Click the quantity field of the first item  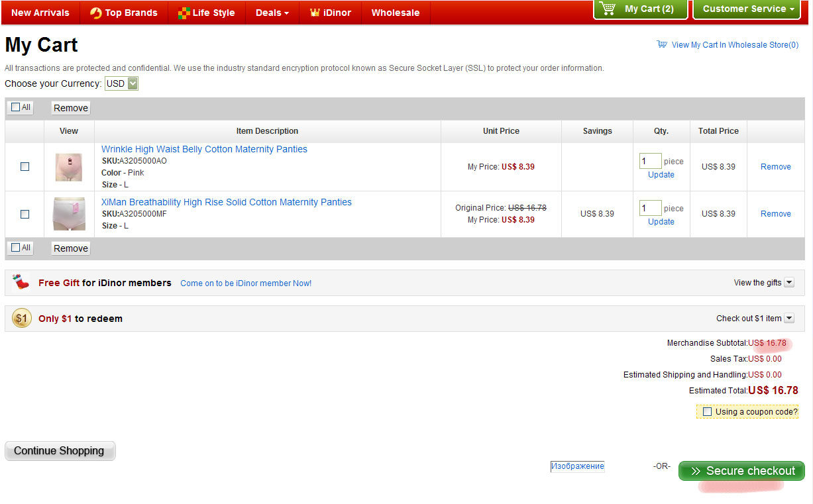(650, 161)
